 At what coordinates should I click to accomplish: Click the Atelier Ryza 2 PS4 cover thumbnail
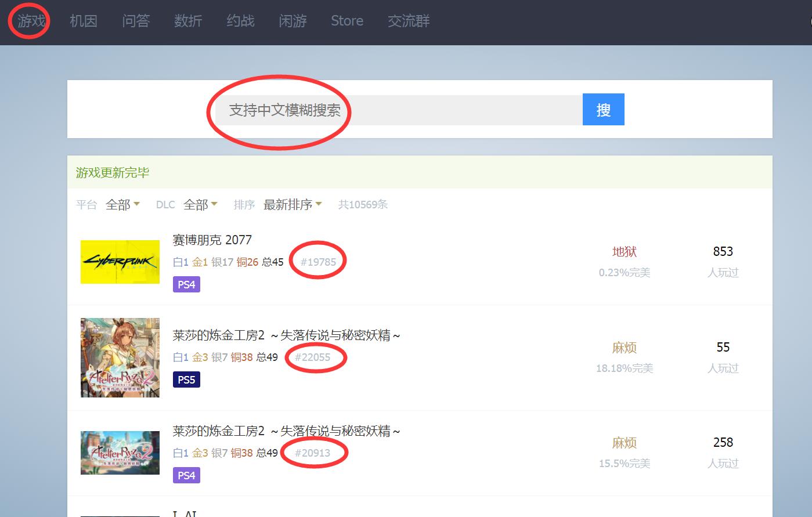(120, 453)
